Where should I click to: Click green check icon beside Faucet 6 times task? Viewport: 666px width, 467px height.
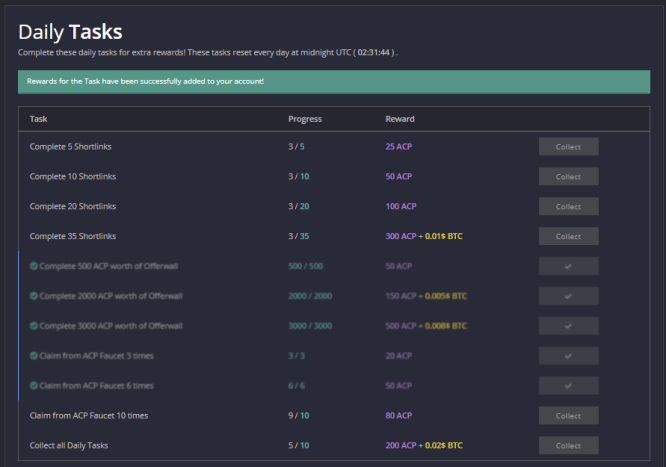(x=34, y=385)
